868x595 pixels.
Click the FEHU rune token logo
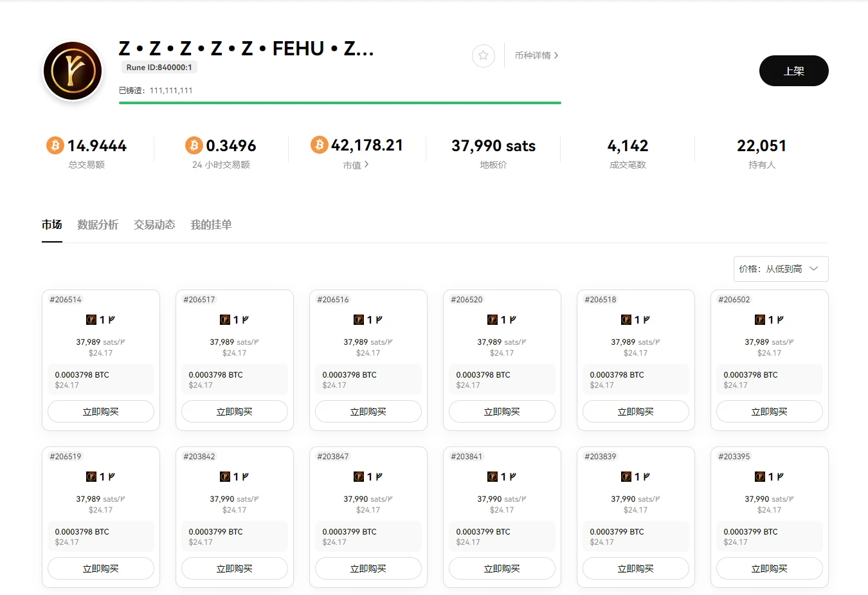73,70
